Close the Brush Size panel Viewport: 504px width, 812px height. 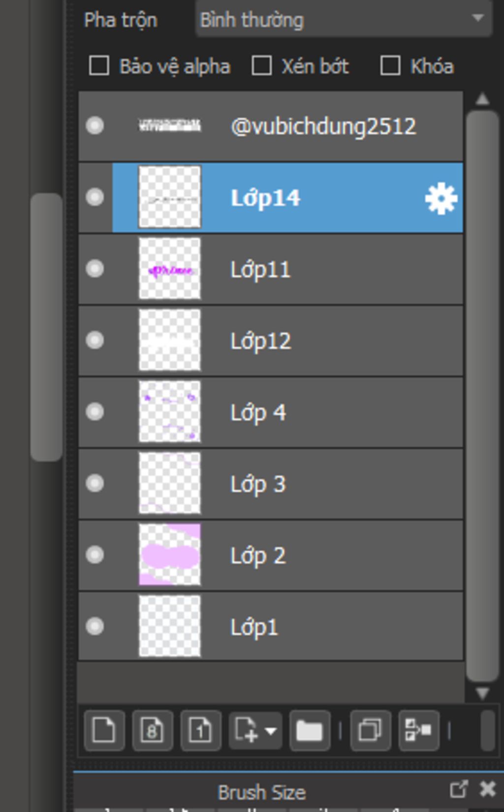[488, 789]
